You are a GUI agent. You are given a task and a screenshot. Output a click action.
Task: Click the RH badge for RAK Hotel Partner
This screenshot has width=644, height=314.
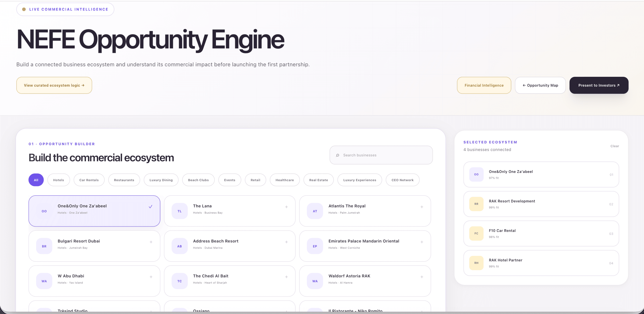(476, 263)
